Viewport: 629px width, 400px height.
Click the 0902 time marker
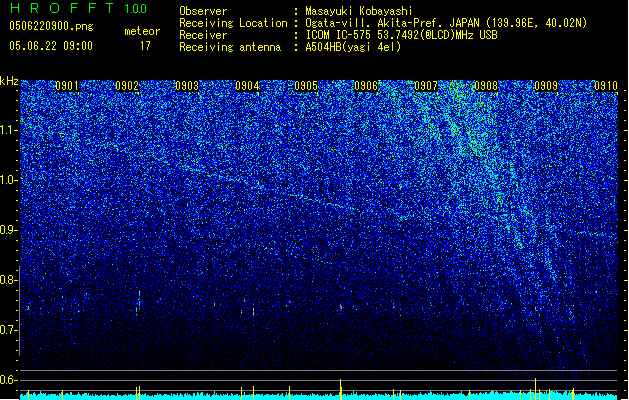pyautogui.click(x=127, y=86)
